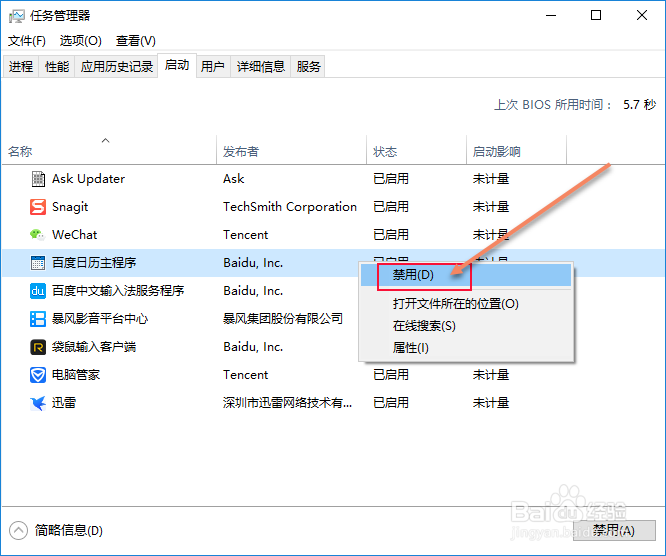Click the Ask Updater app icon
Viewport: 666px width, 556px height.
coord(38,179)
